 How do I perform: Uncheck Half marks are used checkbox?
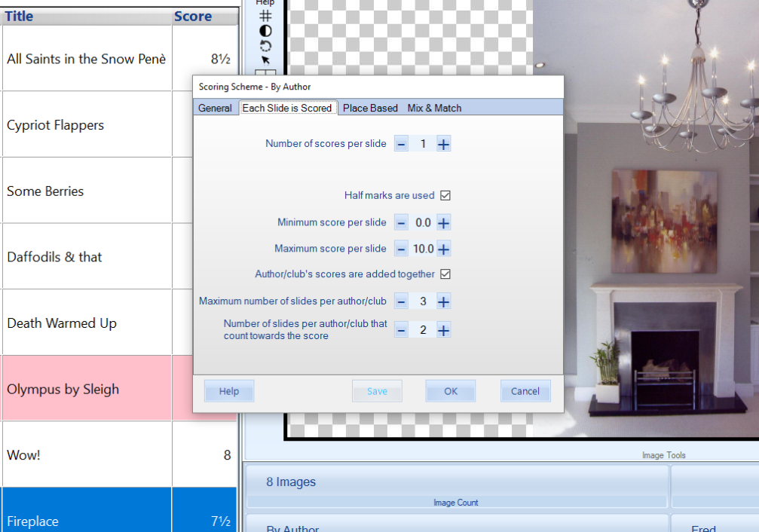pyautogui.click(x=445, y=196)
